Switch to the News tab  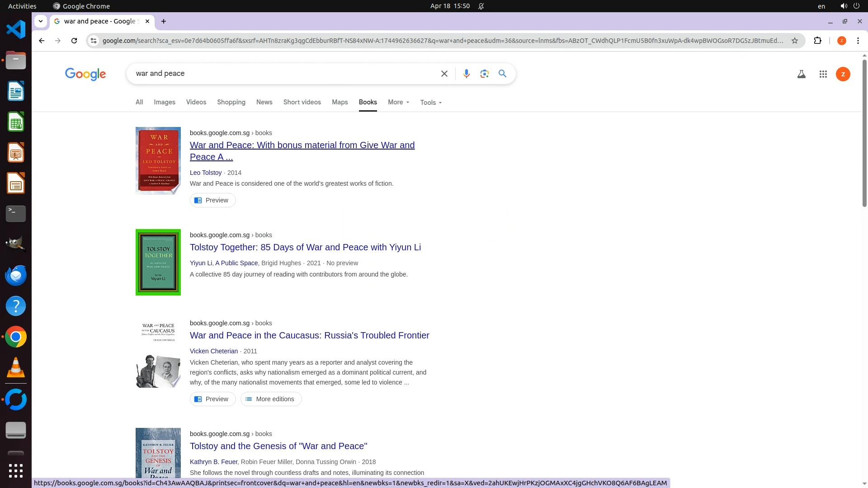[x=264, y=103]
